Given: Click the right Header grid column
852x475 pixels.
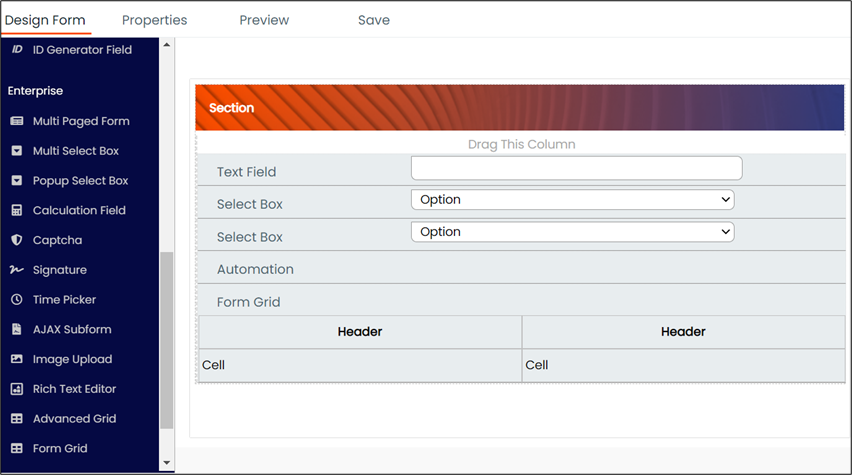Looking at the screenshot, I should point(683,332).
